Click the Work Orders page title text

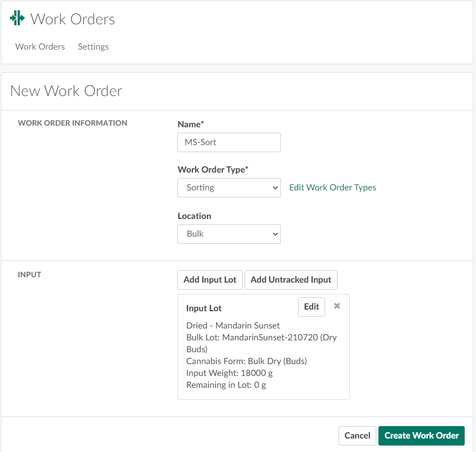tap(73, 19)
